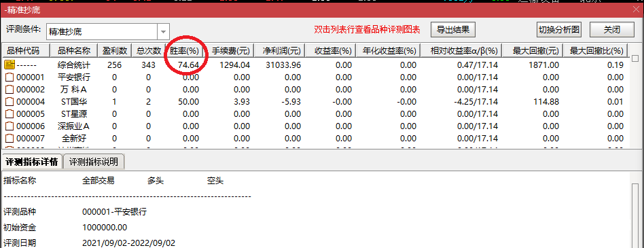Sort by the 品种代码 column header
The image size is (644, 248).
(x=26, y=51)
